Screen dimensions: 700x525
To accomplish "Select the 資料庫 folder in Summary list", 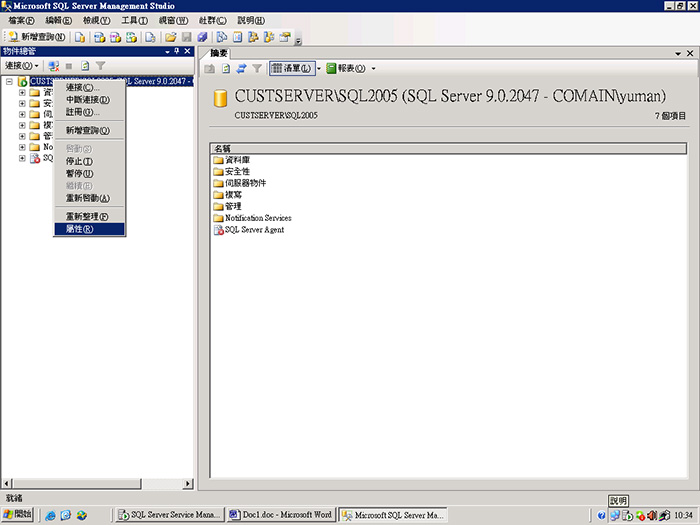I will point(232,160).
